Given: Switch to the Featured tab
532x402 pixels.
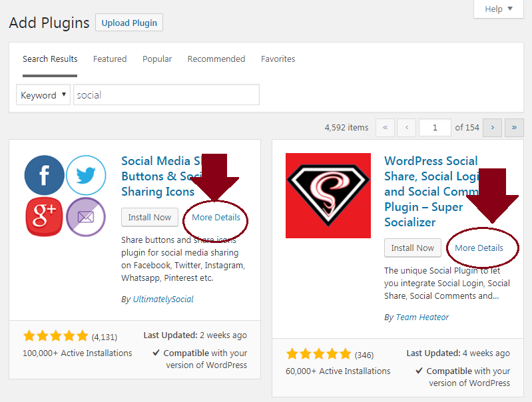Looking at the screenshot, I should (x=110, y=59).
